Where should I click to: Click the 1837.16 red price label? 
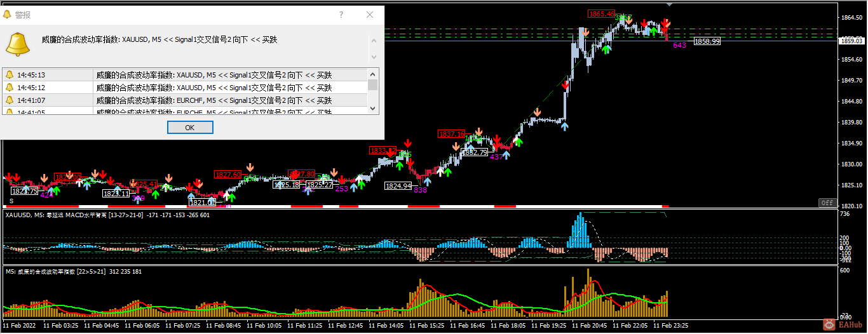pyautogui.click(x=451, y=134)
